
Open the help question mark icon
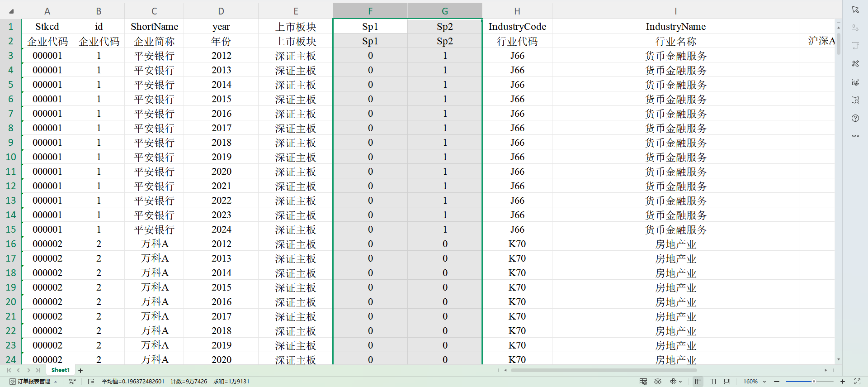pos(855,118)
